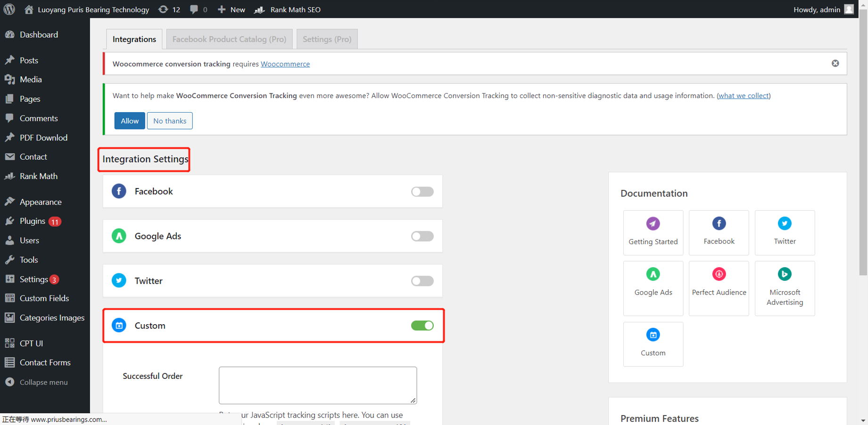The image size is (868, 425).
Task: Click the updates refresh icon showing 12
Action: pos(163,9)
